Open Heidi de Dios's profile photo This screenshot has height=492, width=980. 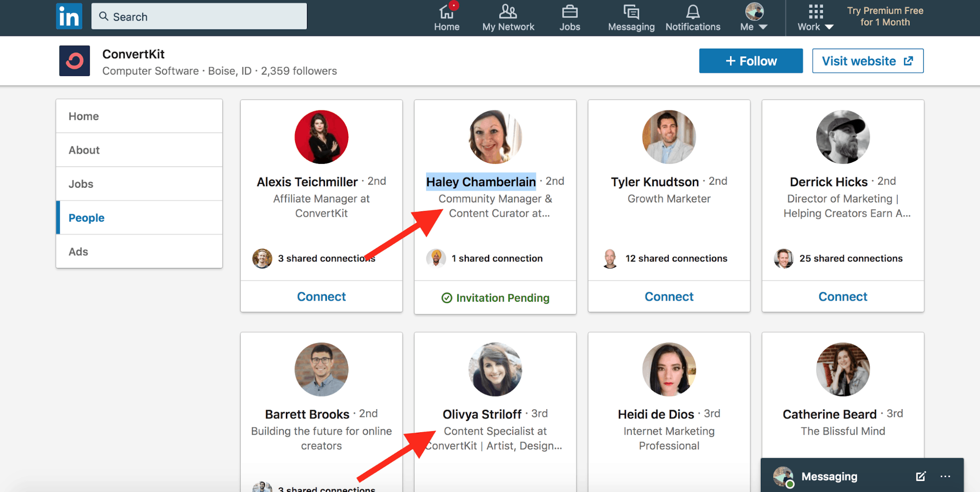tap(669, 369)
